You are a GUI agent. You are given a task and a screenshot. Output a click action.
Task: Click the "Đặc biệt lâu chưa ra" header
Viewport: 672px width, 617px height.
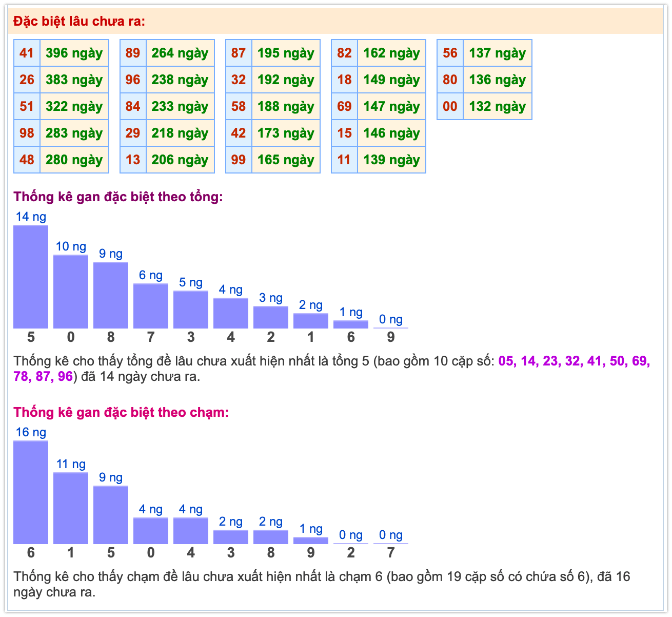pos(80,22)
